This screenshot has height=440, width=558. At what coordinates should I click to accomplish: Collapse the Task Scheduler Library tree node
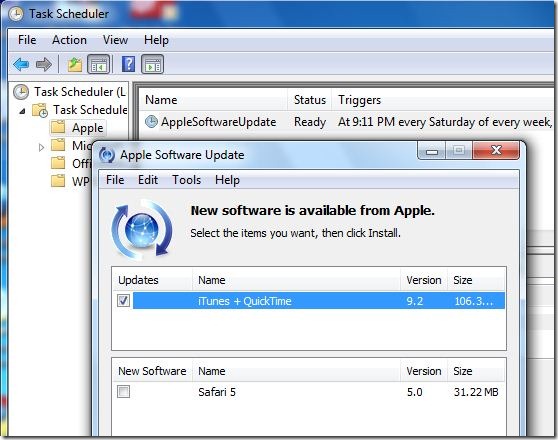click(x=22, y=111)
